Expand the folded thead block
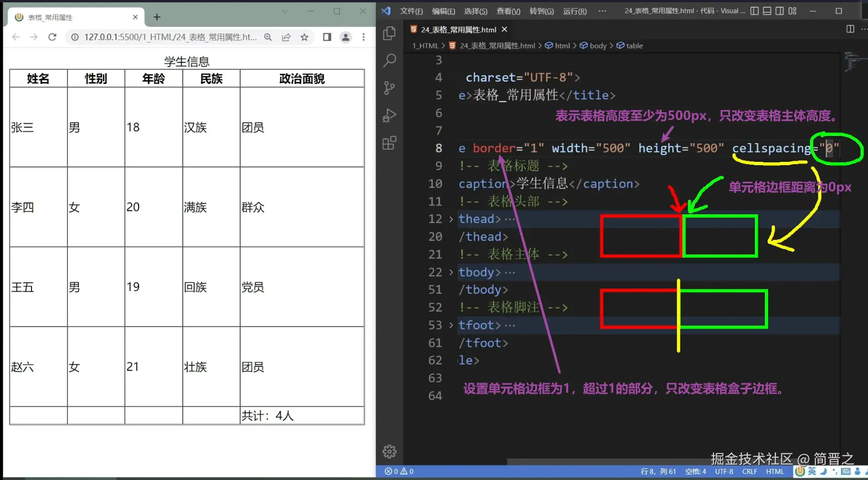Screen dimensions: 868x480 [x=451, y=219]
